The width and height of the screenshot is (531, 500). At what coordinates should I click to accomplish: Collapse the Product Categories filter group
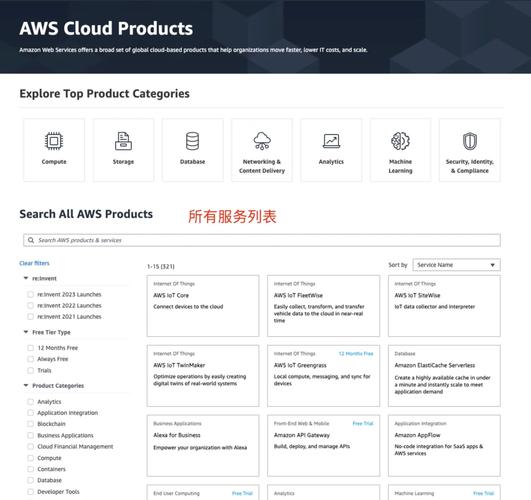(x=26, y=386)
